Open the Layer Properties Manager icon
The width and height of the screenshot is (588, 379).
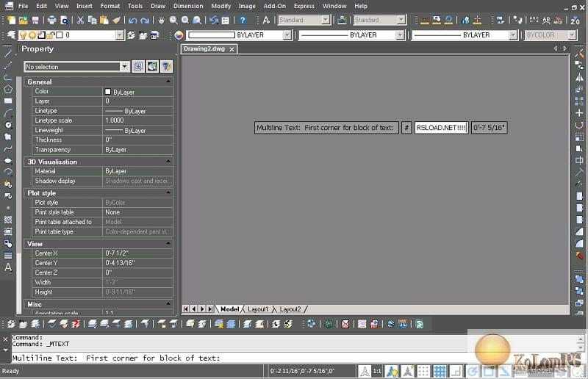[x=12, y=35]
